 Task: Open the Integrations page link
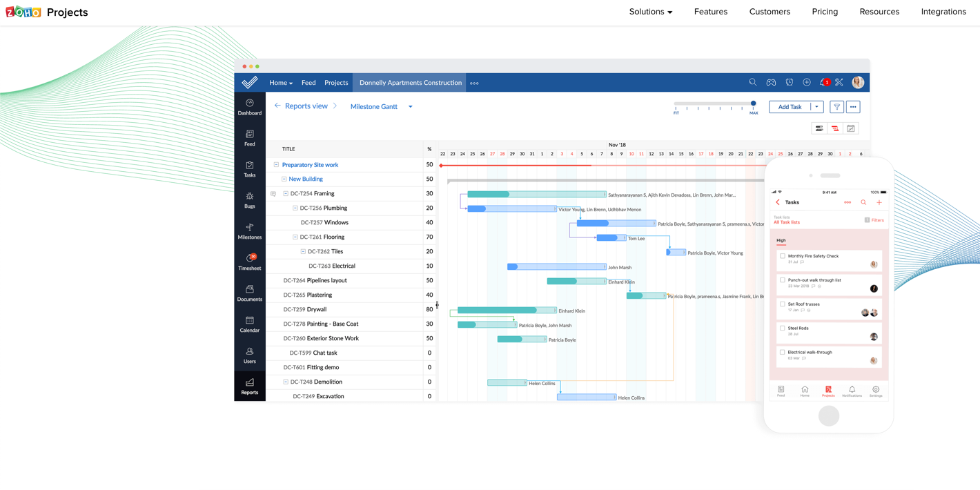[x=943, y=12]
